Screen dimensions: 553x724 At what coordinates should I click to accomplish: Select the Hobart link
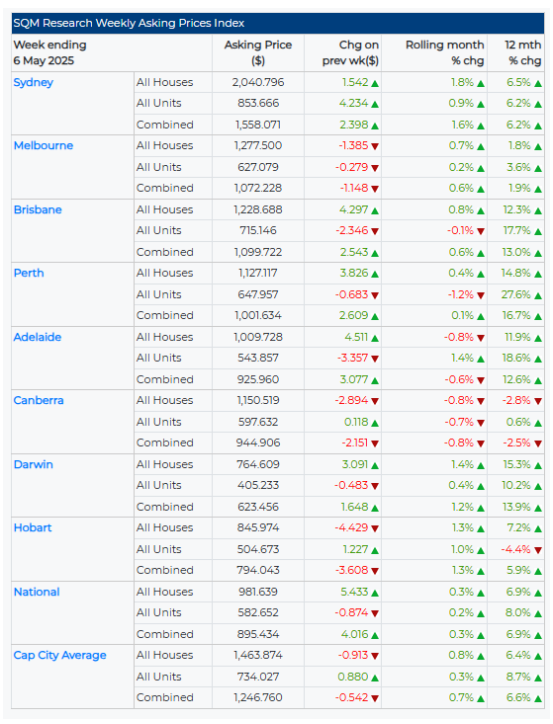pos(33,528)
